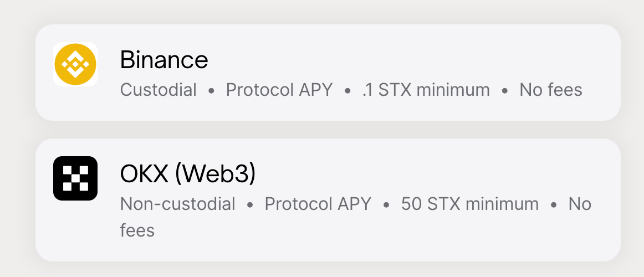Screen dimensions: 644x277
Task: Select the Binance provider title
Action: tap(164, 60)
